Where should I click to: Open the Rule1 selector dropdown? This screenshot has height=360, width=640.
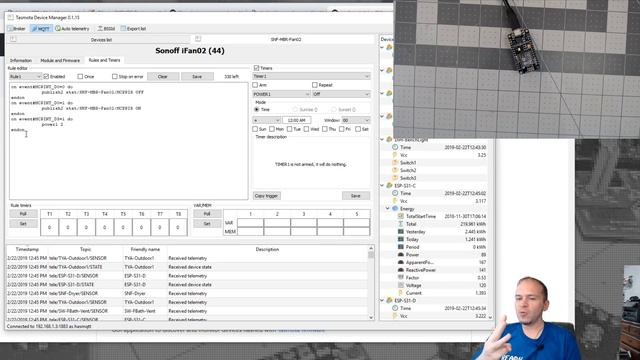(x=25, y=76)
